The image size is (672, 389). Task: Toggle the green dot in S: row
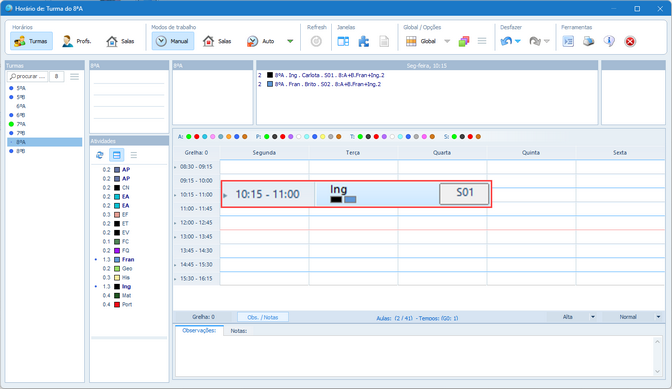454,137
